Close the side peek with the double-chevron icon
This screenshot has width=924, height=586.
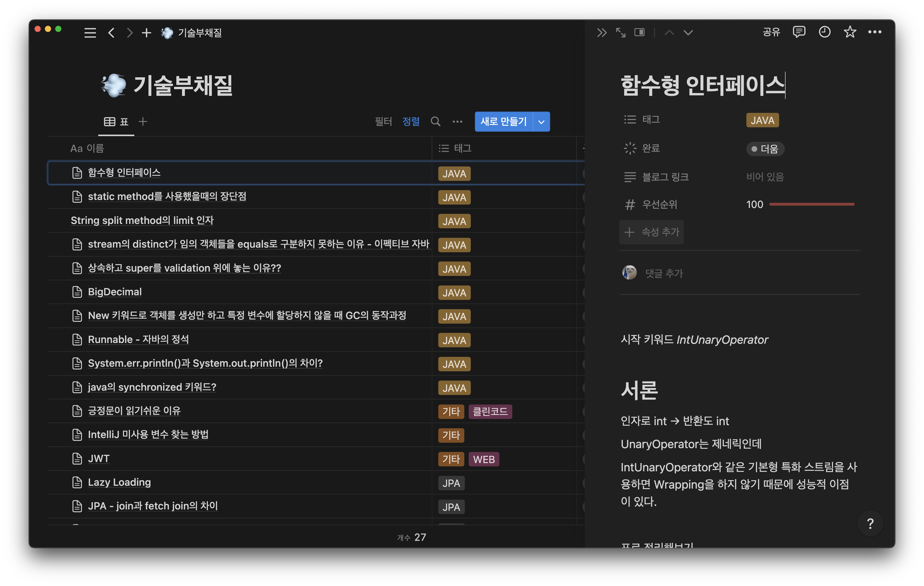601,32
